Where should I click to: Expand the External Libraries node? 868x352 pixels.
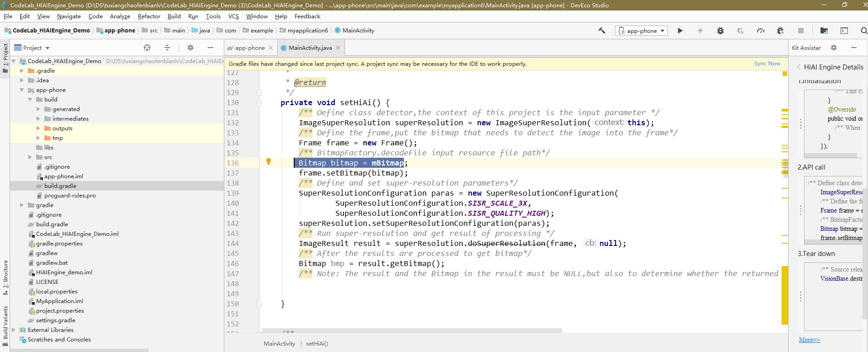14,330
